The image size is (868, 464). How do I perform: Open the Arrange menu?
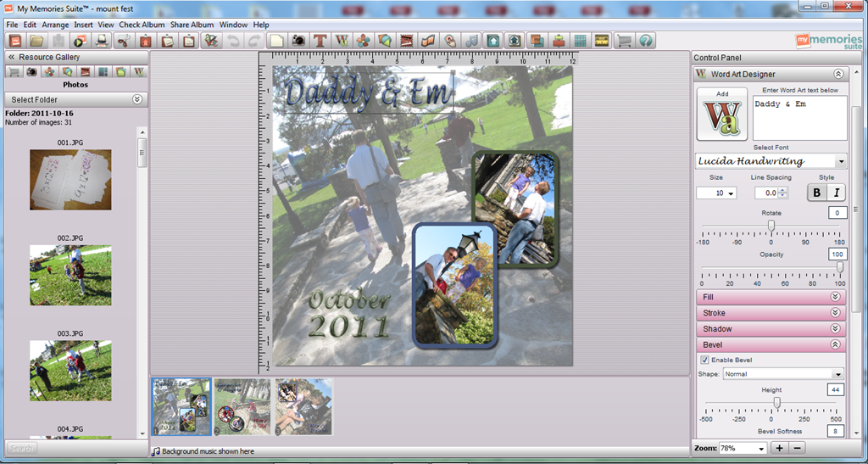55,25
